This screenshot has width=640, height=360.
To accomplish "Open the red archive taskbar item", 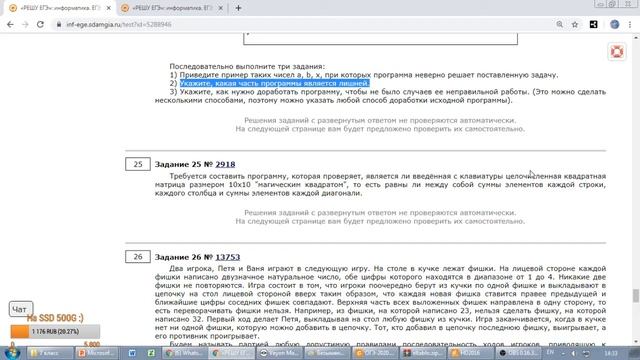I will pos(422,353).
